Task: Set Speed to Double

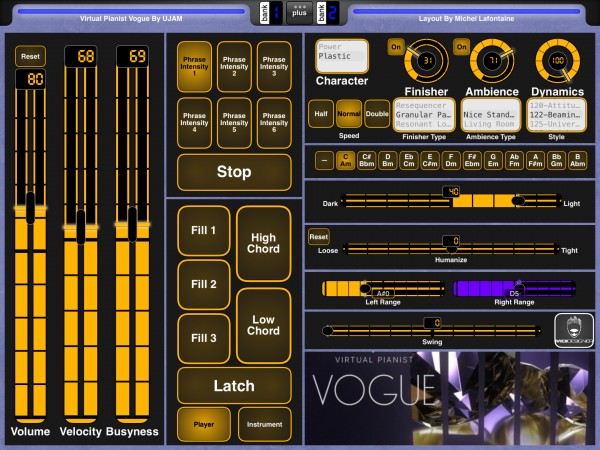Action: click(x=377, y=114)
